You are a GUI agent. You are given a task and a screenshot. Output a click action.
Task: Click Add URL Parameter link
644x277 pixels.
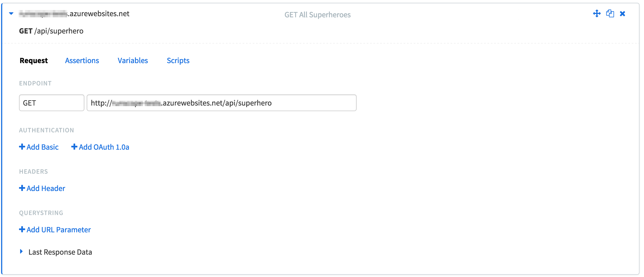coord(59,230)
